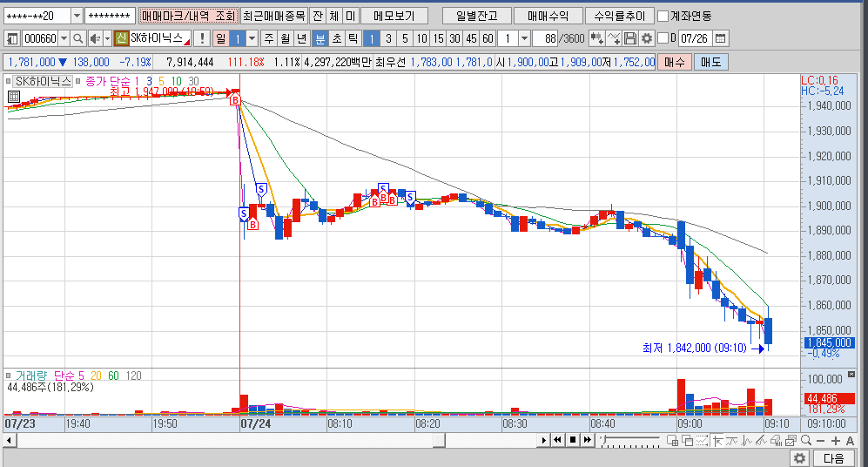This screenshot has width=868, height=467.
Task: Click the split chart window icon
Action: point(673,440)
